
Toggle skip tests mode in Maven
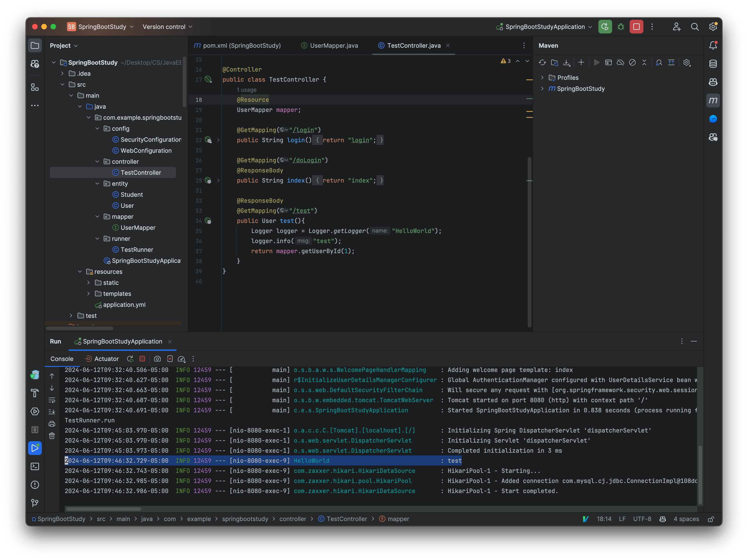tap(632, 63)
